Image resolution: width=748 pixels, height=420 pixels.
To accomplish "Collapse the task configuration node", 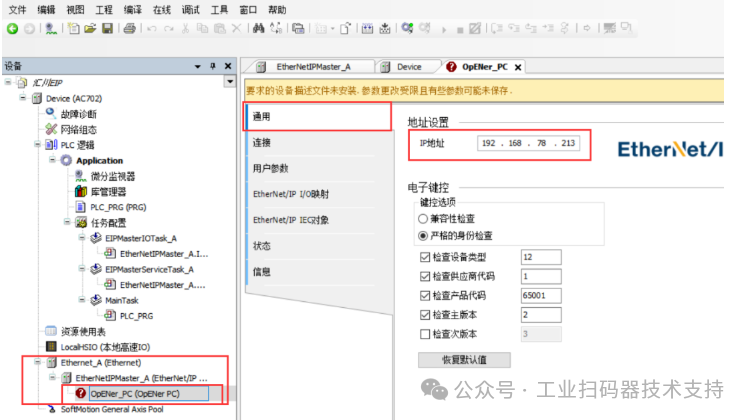I will click(67, 222).
